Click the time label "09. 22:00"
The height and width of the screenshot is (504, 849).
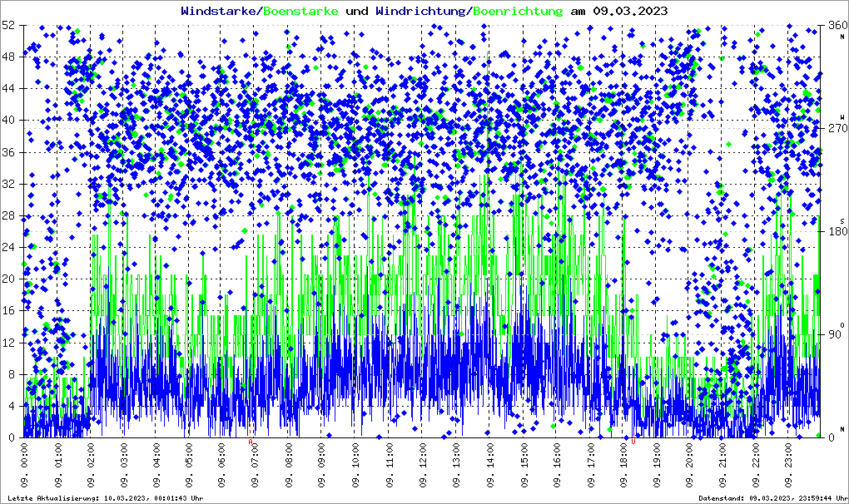coord(757,465)
